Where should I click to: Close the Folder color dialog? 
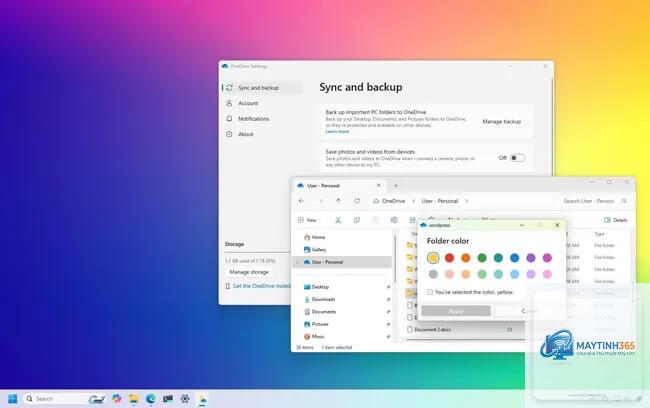coord(557,225)
